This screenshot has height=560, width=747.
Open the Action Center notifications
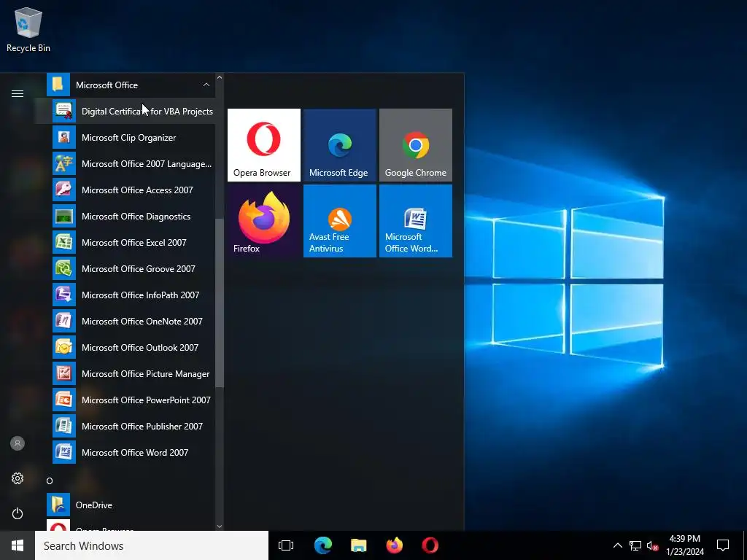(723, 545)
